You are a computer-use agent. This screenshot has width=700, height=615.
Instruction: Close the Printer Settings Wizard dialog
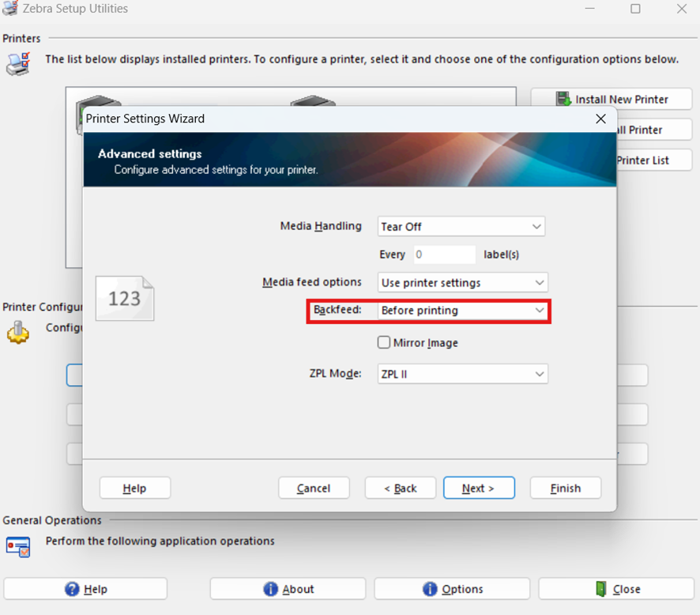tap(601, 119)
